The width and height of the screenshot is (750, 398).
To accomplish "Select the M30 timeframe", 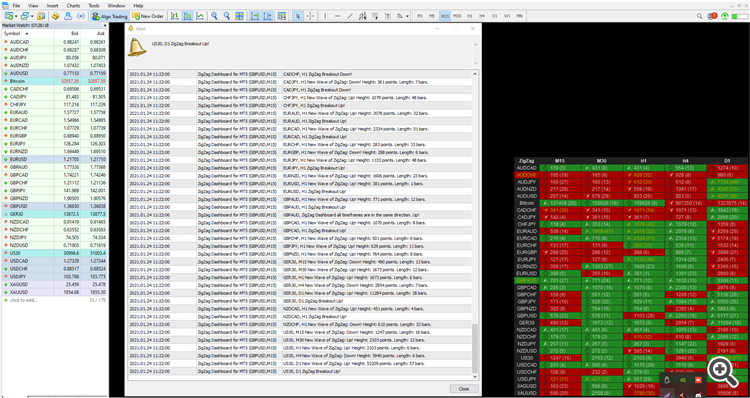I will pos(458,16).
